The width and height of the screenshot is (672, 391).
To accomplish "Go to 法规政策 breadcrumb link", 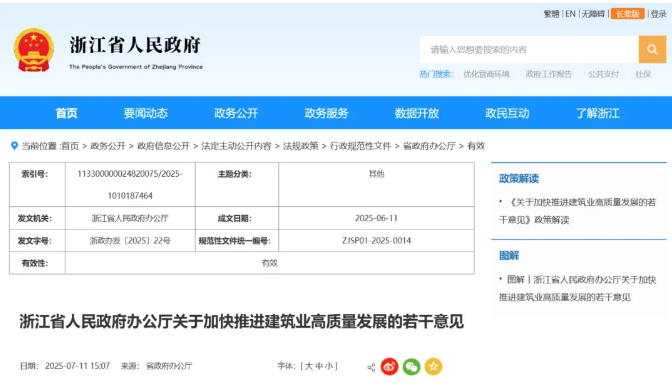I will (301, 146).
